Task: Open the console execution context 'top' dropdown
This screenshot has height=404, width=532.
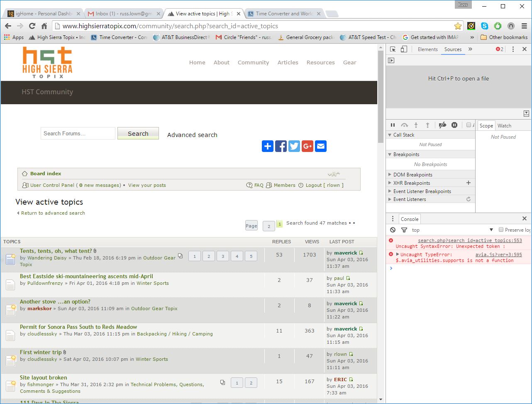Action: coord(452,230)
